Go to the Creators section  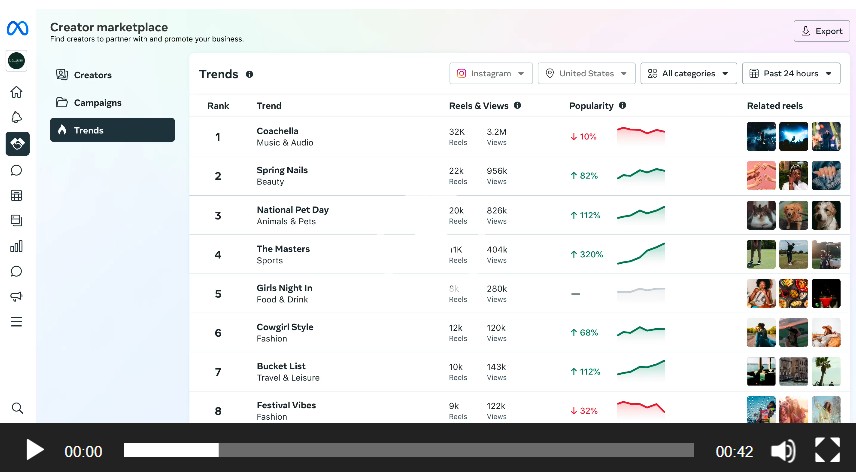[x=112, y=75]
